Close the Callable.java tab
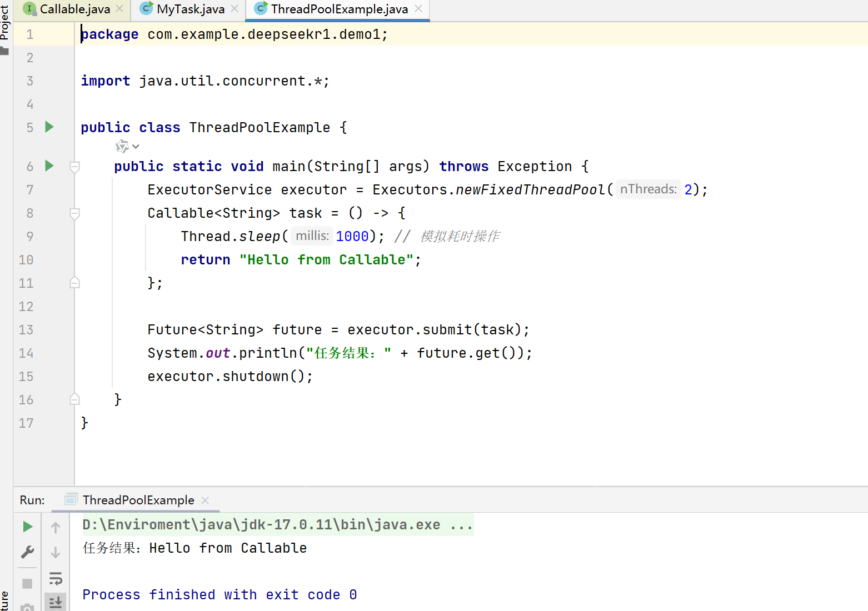 click(x=119, y=9)
